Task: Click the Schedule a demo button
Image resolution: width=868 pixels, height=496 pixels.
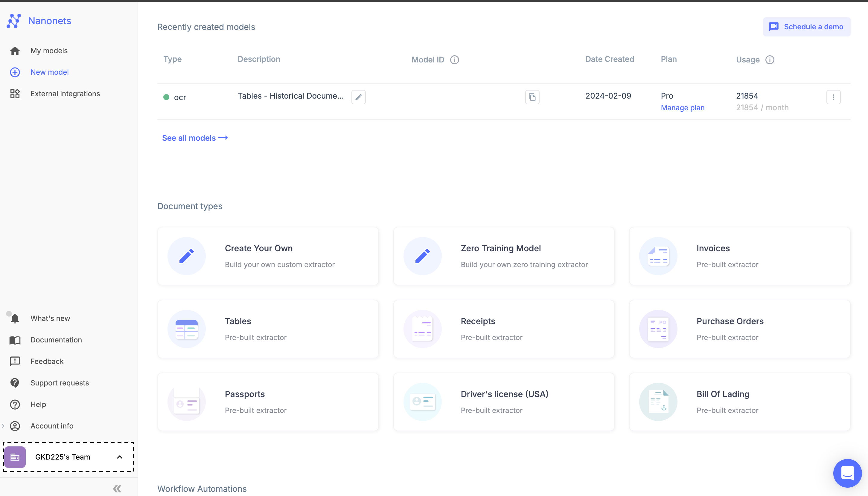Action: (x=806, y=27)
